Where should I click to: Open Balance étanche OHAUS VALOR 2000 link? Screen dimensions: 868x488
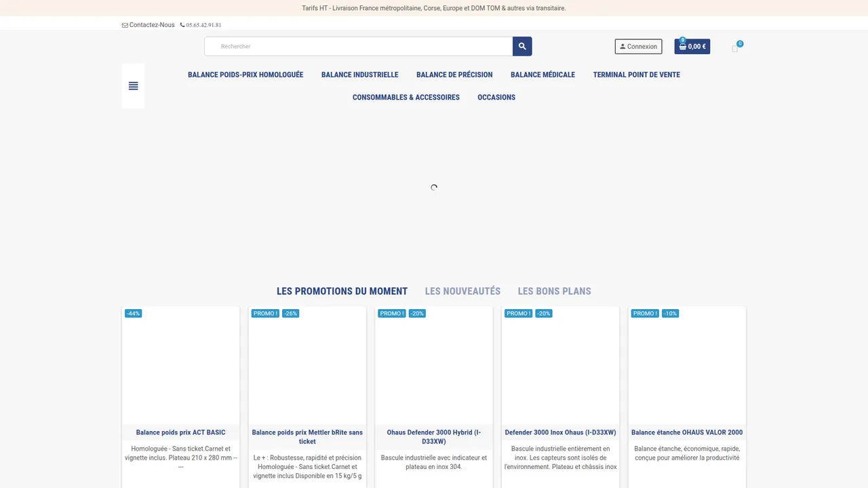687,432
